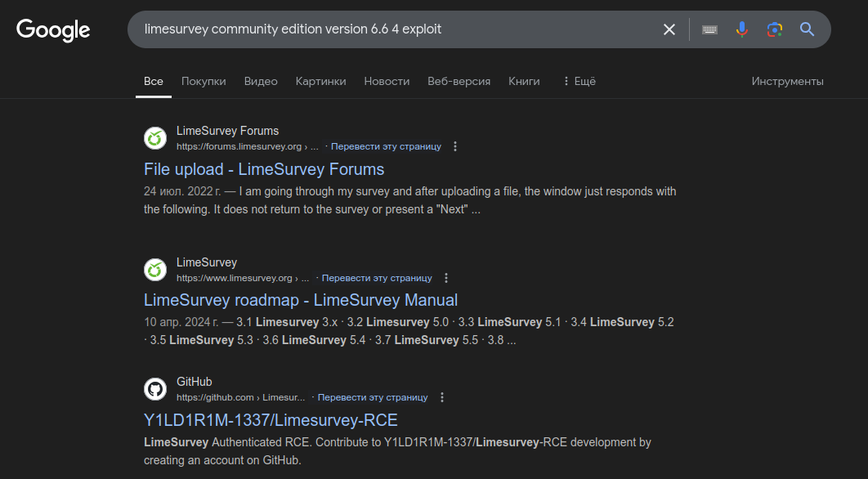Submit search with the magnifying glass icon
Viewport: 868px width, 479px height.
pyautogui.click(x=807, y=29)
